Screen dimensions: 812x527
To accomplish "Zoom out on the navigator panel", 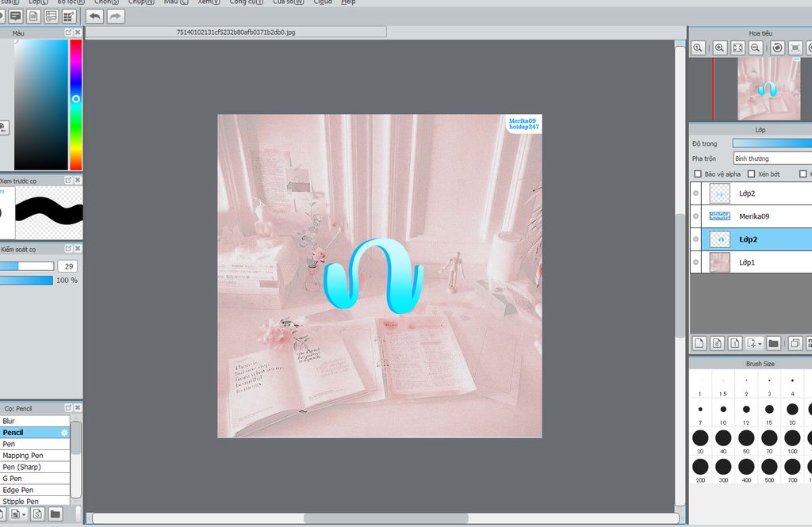I will click(756, 48).
